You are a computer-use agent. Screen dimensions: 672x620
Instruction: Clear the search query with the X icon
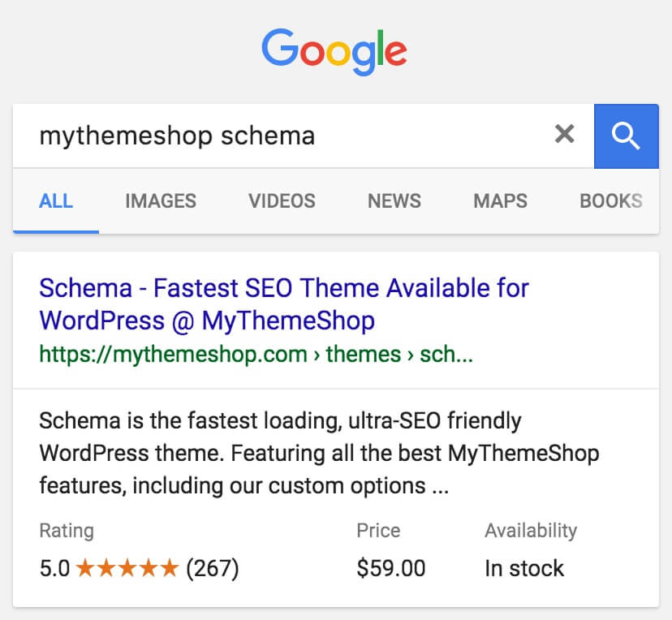pyautogui.click(x=564, y=134)
